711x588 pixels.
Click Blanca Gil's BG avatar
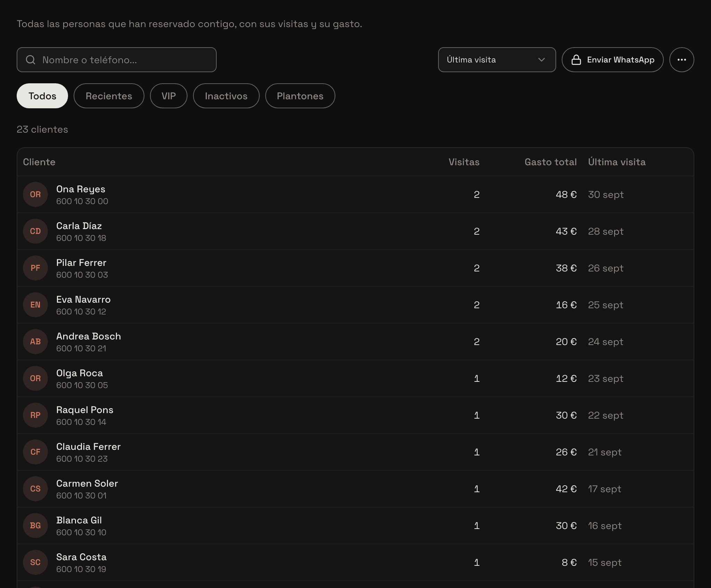[35, 526]
